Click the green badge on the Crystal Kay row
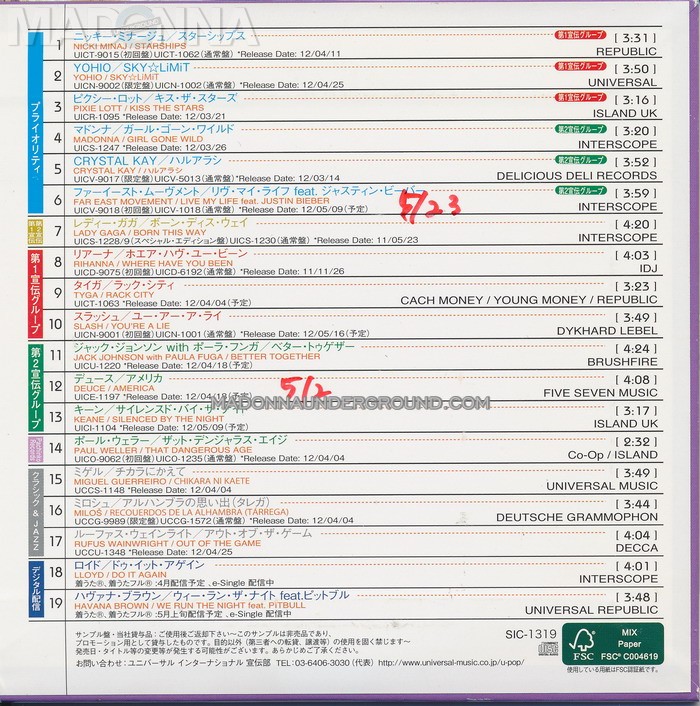The image size is (700, 706). [577, 160]
